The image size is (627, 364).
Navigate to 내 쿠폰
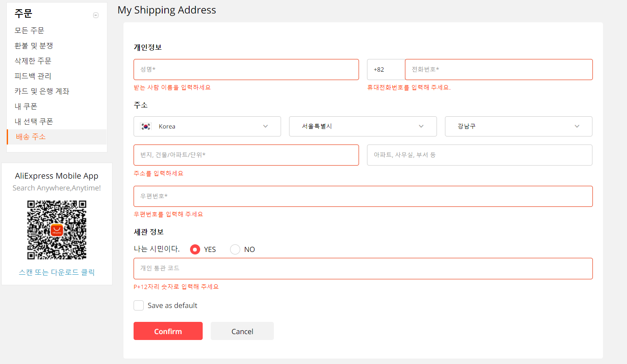tap(26, 106)
